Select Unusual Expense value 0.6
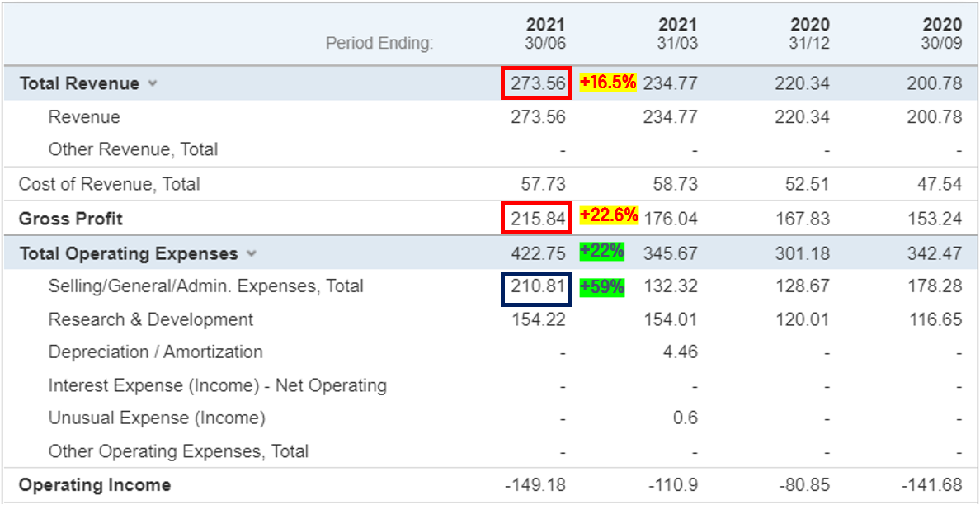This screenshot has width=980, height=505. (x=685, y=418)
